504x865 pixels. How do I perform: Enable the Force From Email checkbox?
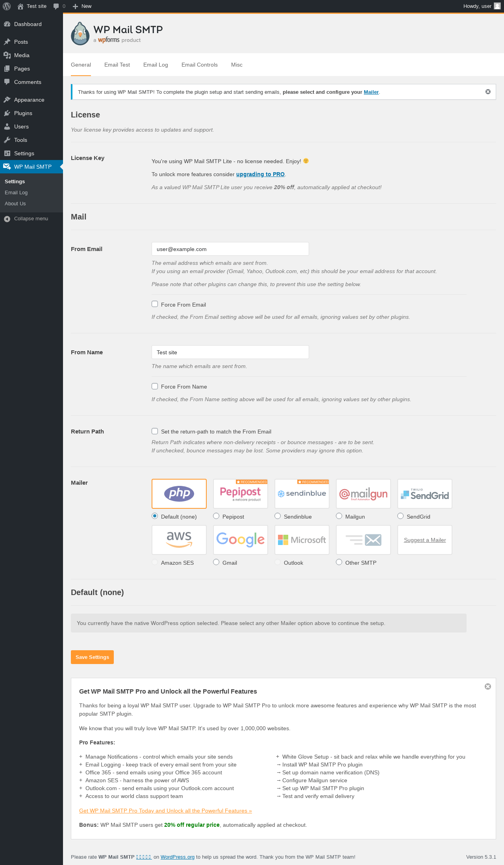155,304
